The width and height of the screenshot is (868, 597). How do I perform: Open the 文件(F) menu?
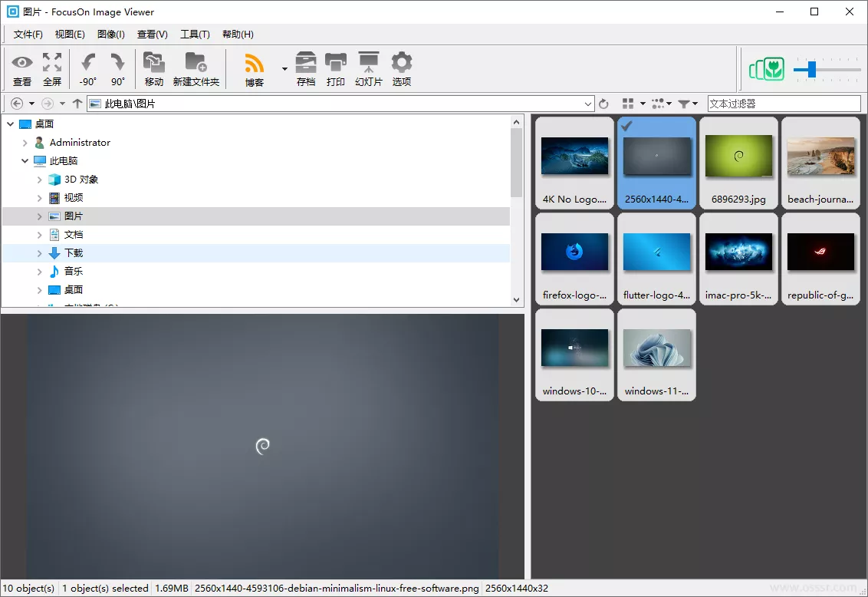(28, 35)
